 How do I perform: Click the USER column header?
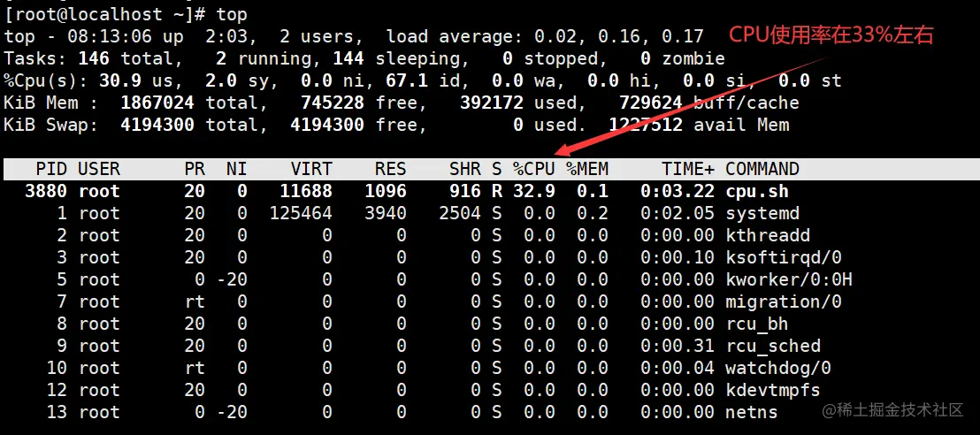[x=99, y=169]
